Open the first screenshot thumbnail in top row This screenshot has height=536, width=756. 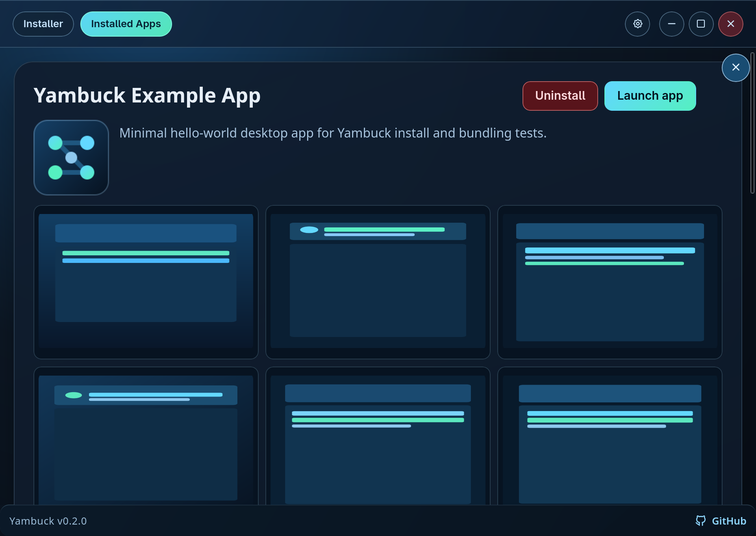(146, 282)
